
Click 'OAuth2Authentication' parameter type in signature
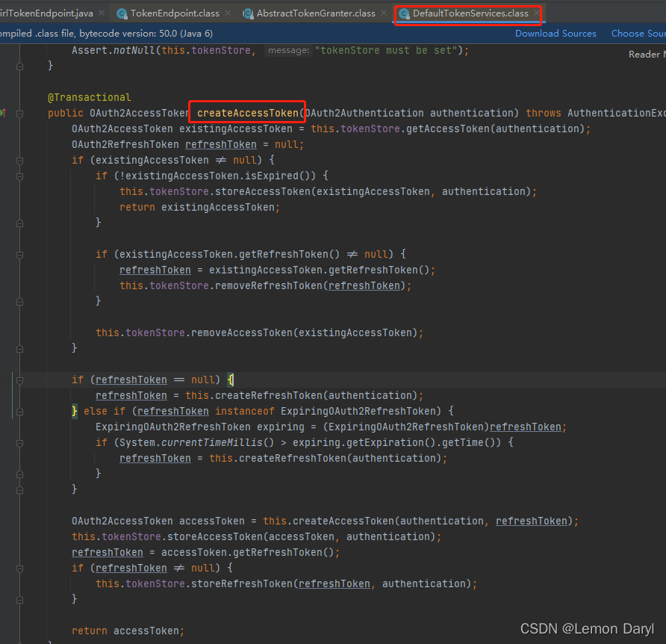(x=364, y=113)
